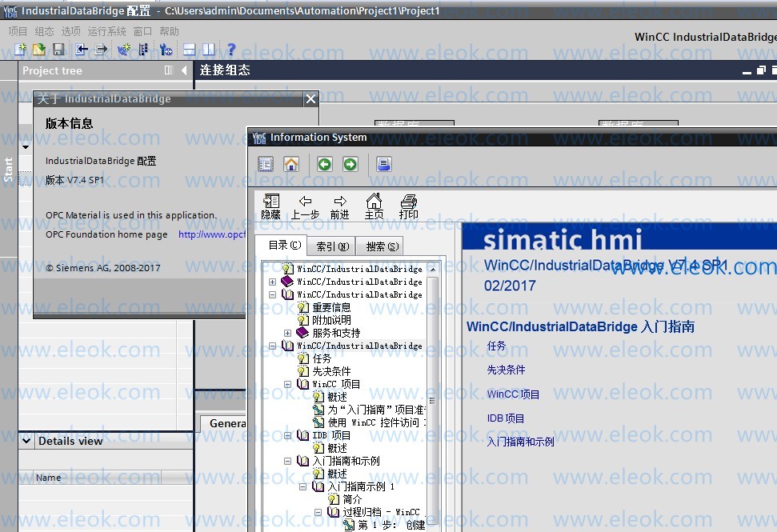Collapse the WinCC 项目 tree node
The image size is (777, 532).
pyautogui.click(x=287, y=384)
